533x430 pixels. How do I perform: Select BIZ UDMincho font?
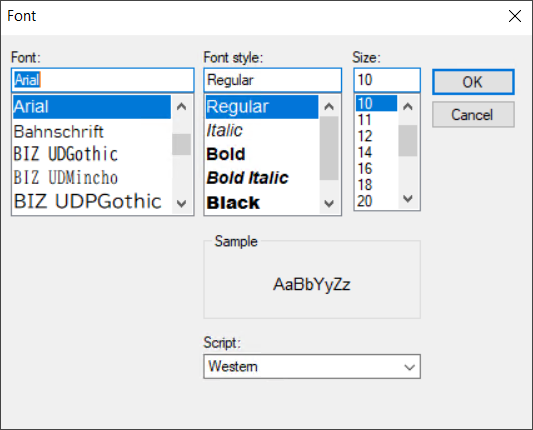click(x=92, y=177)
